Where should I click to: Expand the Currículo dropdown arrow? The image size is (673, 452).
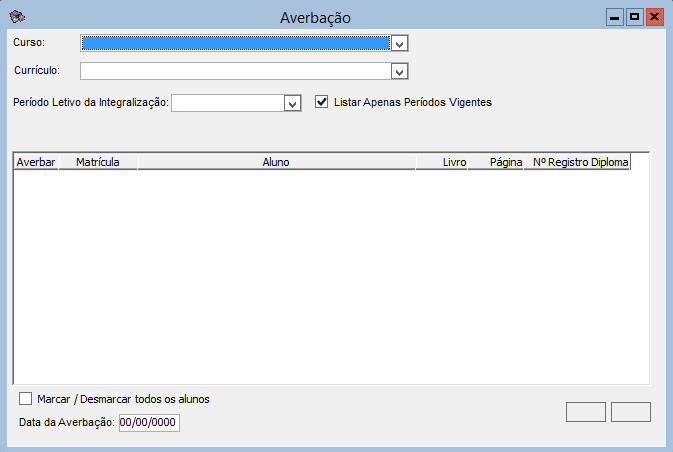pos(399,72)
